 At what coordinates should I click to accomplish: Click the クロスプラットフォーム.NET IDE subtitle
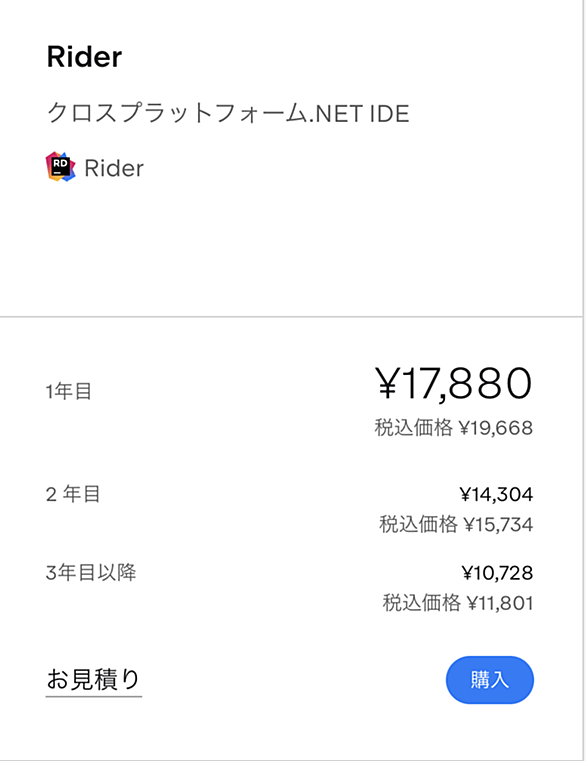(228, 113)
